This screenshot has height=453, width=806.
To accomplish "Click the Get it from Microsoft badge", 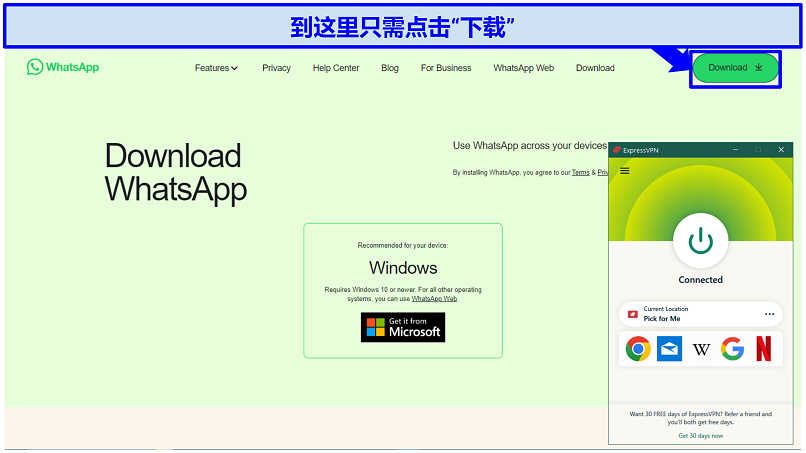I will pos(403,327).
